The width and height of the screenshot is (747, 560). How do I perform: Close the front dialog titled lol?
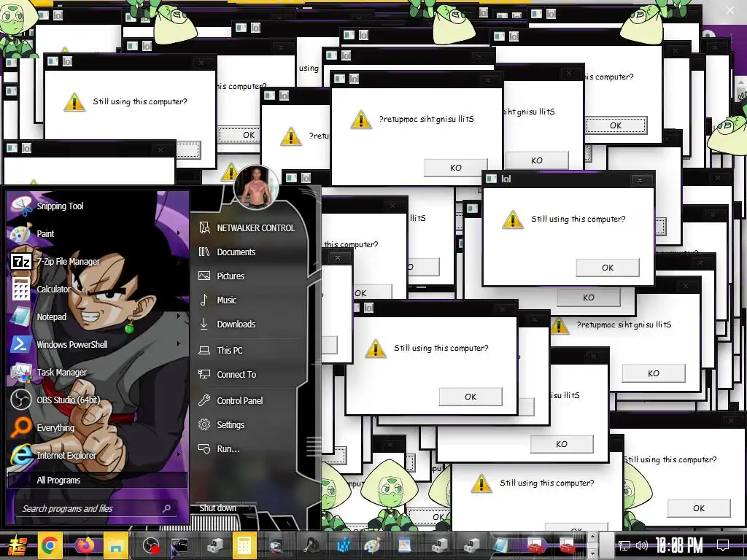(639, 180)
